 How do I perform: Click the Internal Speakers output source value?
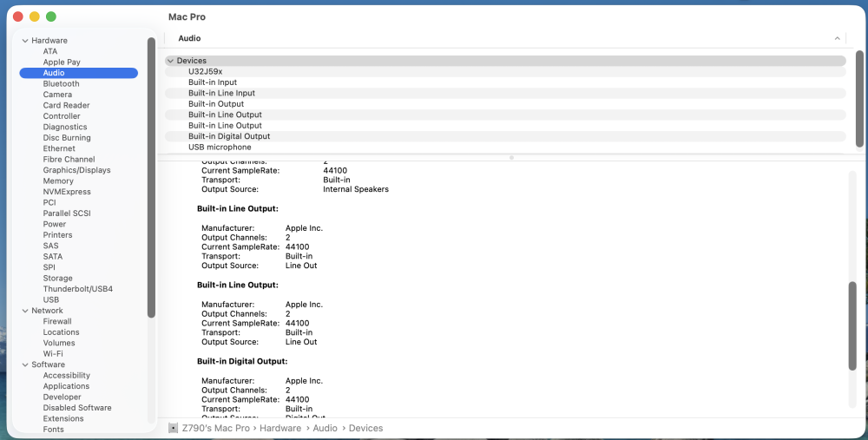[356, 189]
